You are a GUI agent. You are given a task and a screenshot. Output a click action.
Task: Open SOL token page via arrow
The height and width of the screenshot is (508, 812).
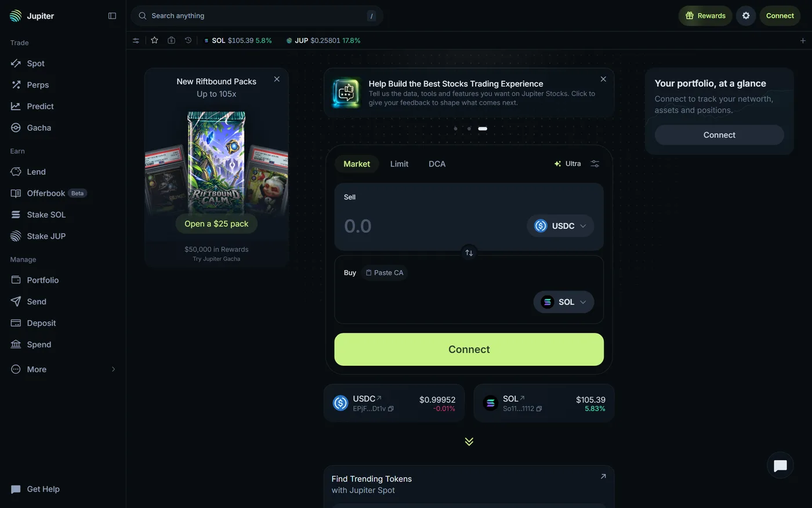click(523, 398)
